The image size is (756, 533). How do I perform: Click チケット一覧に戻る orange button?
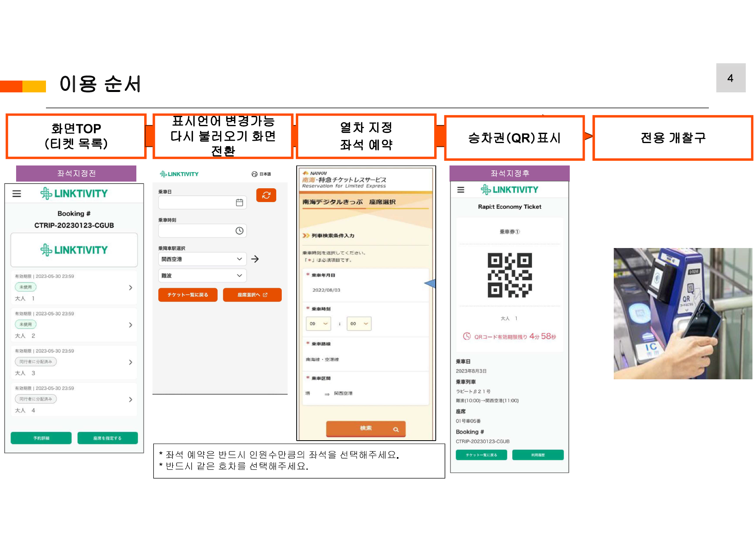(188, 295)
